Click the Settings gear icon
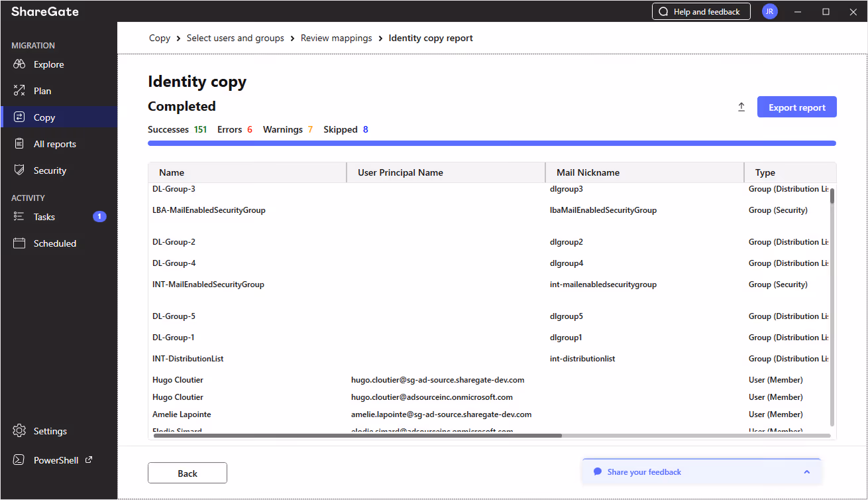This screenshot has height=500, width=868. click(x=19, y=431)
